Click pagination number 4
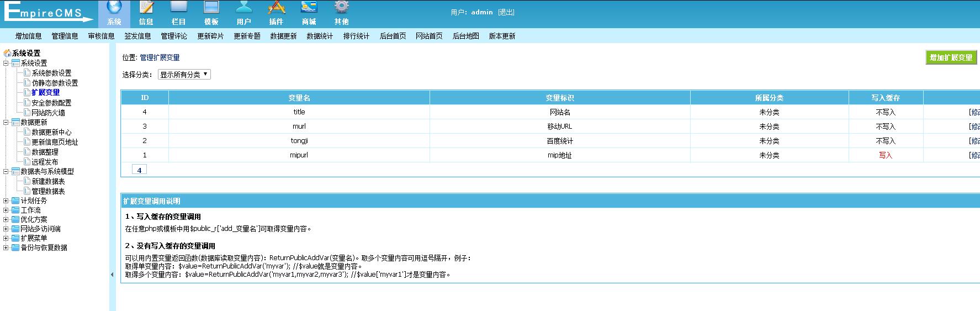 [x=139, y=170]
